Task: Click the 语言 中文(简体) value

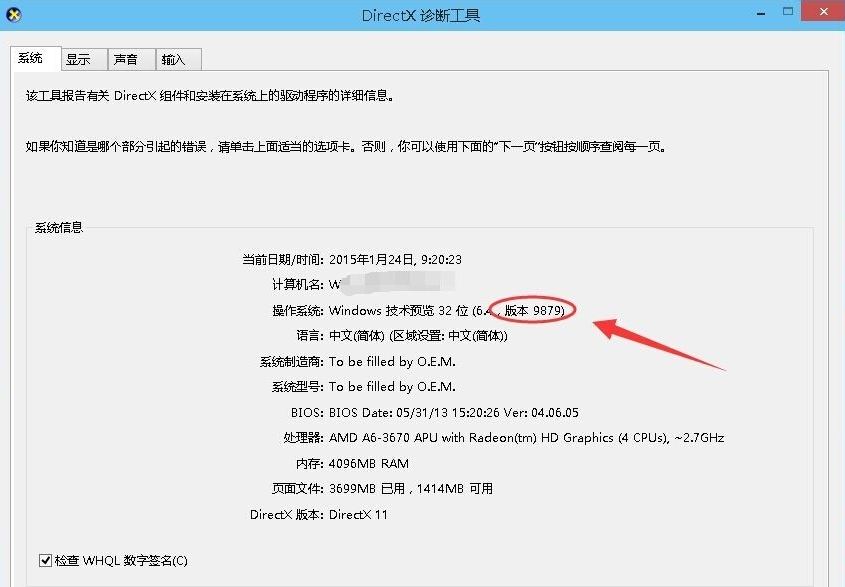Action: [x=418, y=336]
